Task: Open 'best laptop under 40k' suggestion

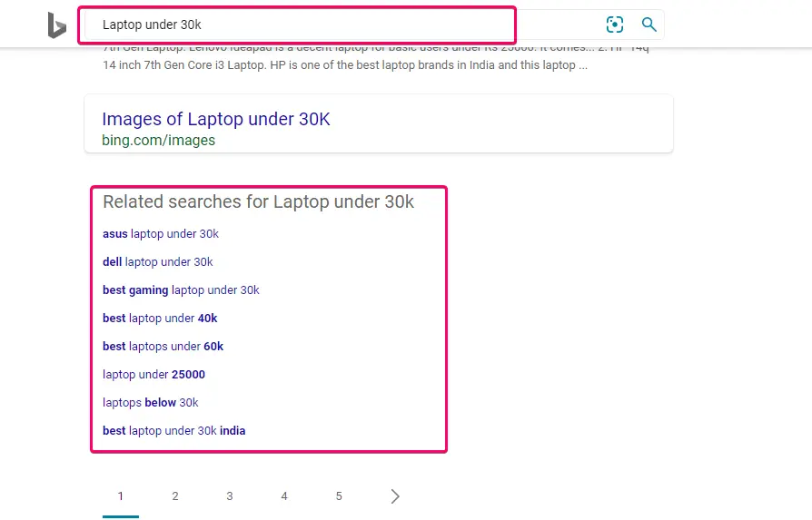Action: [x=160, y=319]
